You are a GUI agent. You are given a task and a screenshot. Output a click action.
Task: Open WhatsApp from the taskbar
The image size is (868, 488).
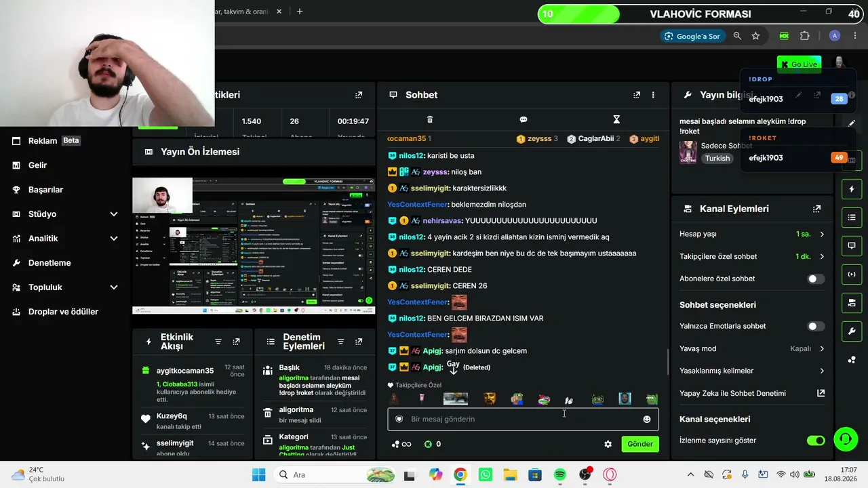tap(486, 474)
